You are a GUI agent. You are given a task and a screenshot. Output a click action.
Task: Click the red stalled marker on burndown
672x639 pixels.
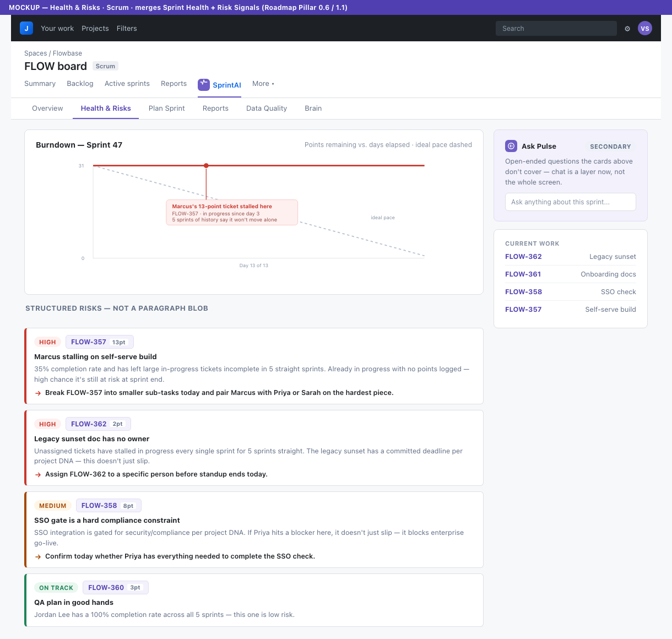206,166
